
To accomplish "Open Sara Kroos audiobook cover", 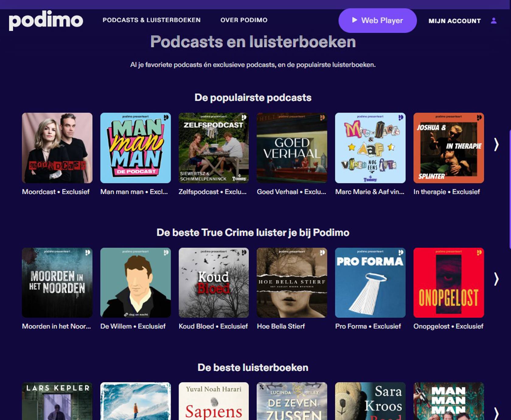I will click(370, 401).
